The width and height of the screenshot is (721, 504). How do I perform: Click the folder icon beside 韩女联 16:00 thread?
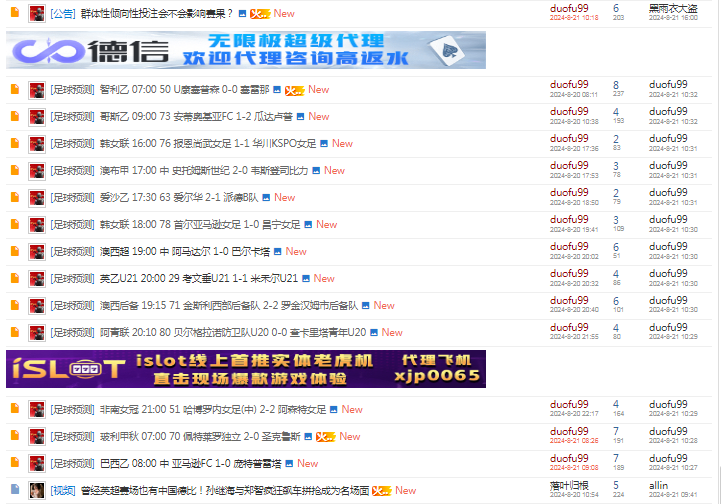point(15,143)
